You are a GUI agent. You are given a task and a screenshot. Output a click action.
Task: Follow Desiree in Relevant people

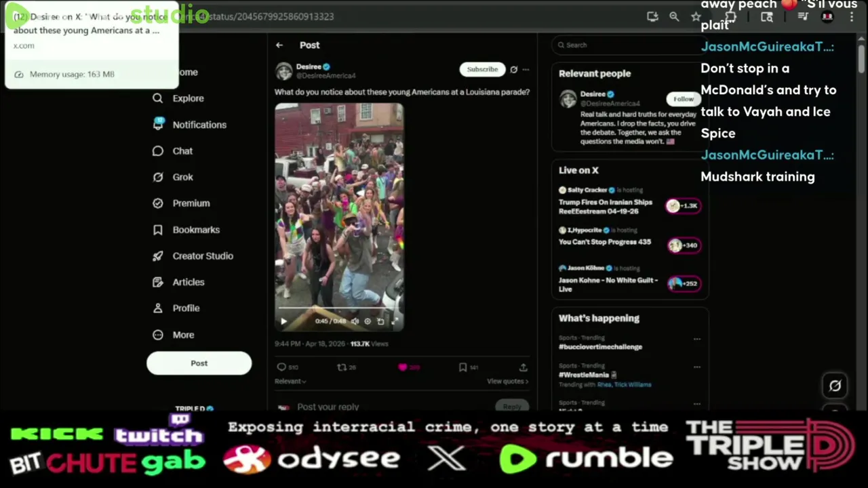point(683,99)
